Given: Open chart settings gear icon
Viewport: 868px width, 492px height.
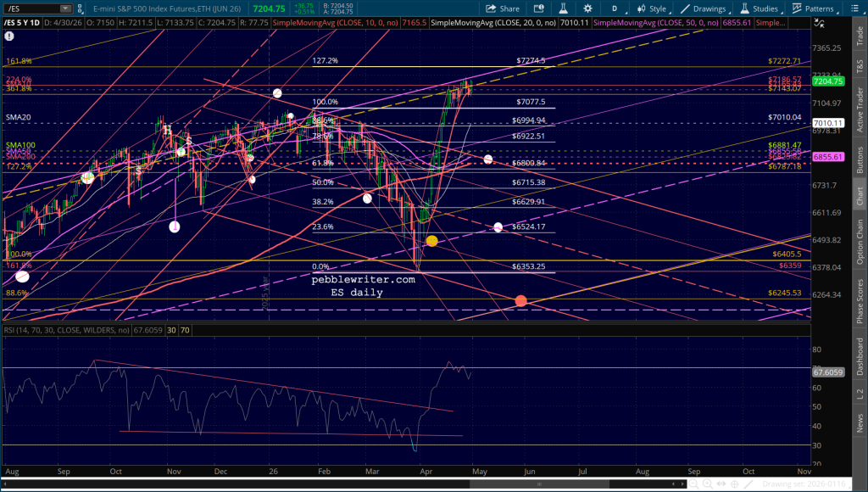Looking at the screenshot, I should 588,8.
